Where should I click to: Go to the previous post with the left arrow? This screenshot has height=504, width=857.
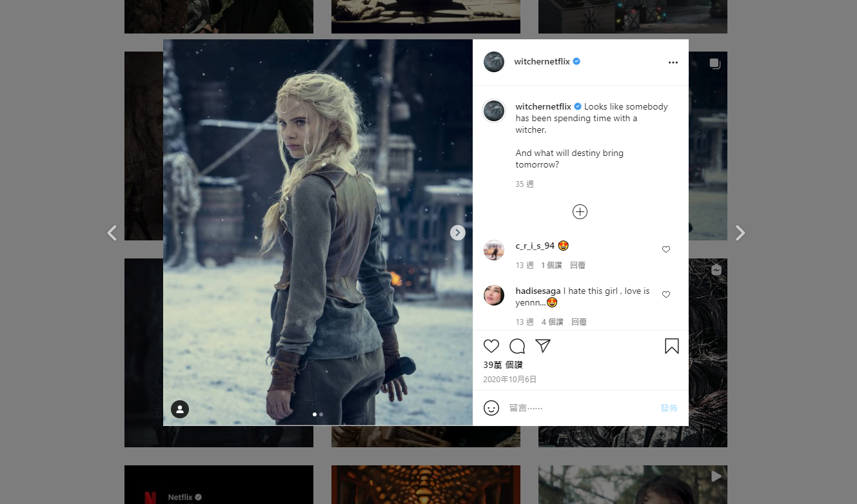pos(112,233)
